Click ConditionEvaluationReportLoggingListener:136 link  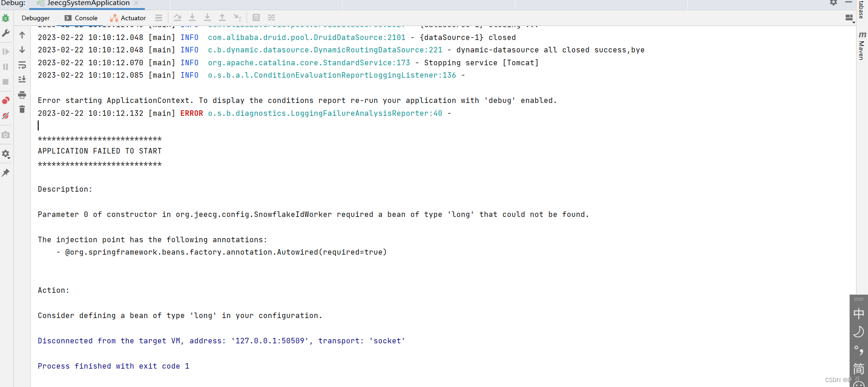(332, 75)
